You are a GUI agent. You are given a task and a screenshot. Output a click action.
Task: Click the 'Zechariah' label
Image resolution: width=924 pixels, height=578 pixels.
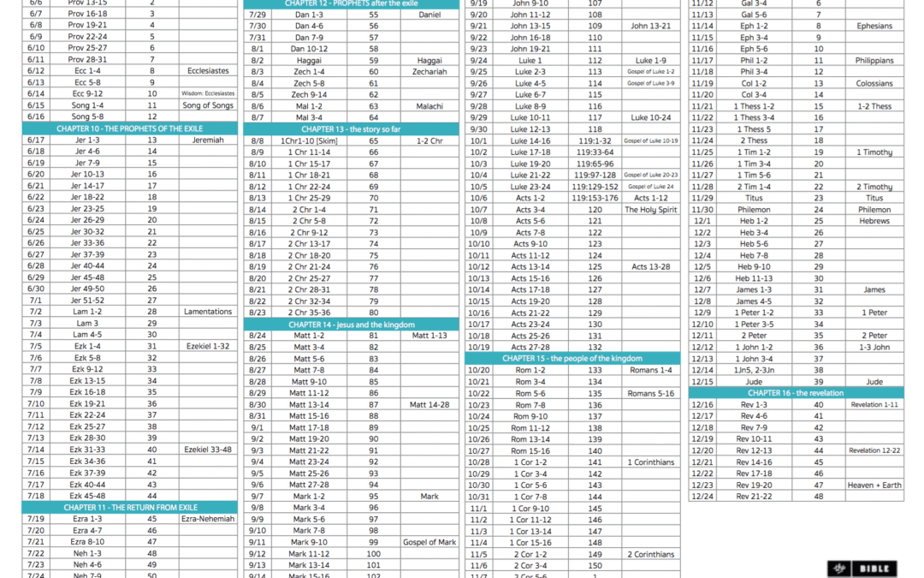coord(429,72)
